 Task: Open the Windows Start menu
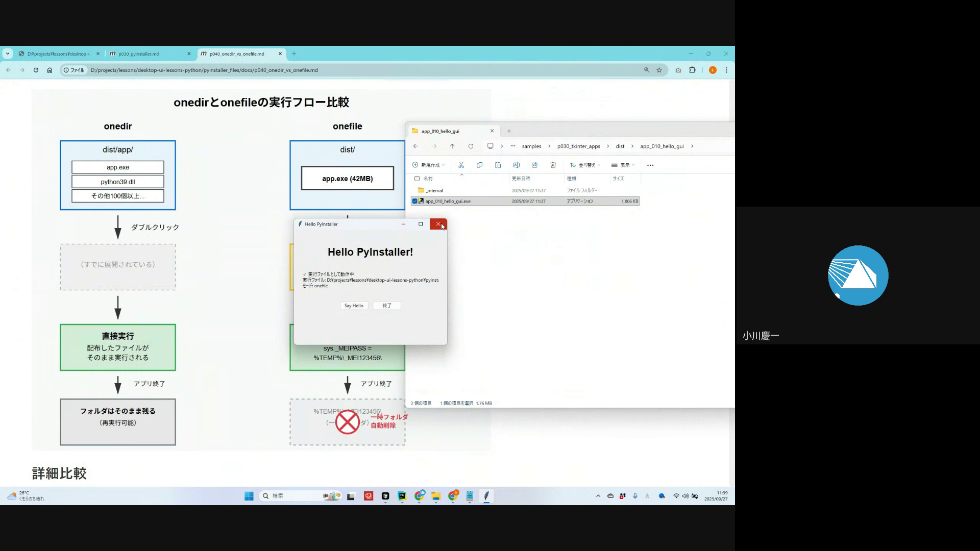249,496
